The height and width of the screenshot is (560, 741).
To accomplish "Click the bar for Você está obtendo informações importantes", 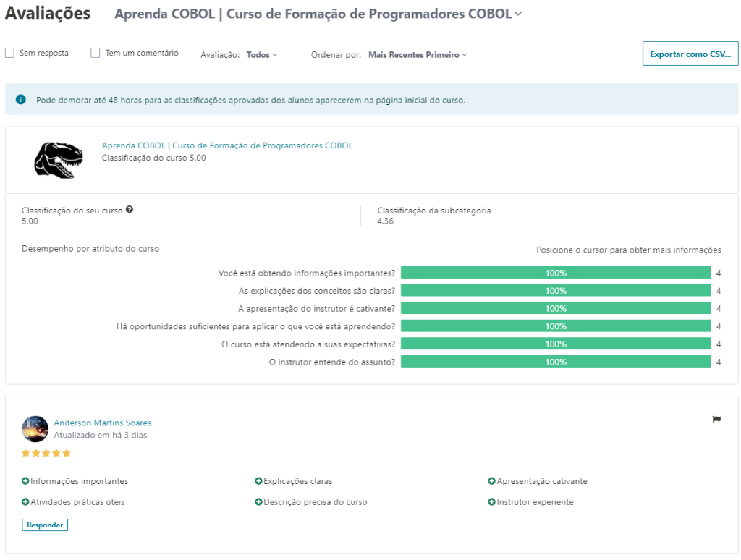I will 556,273.
